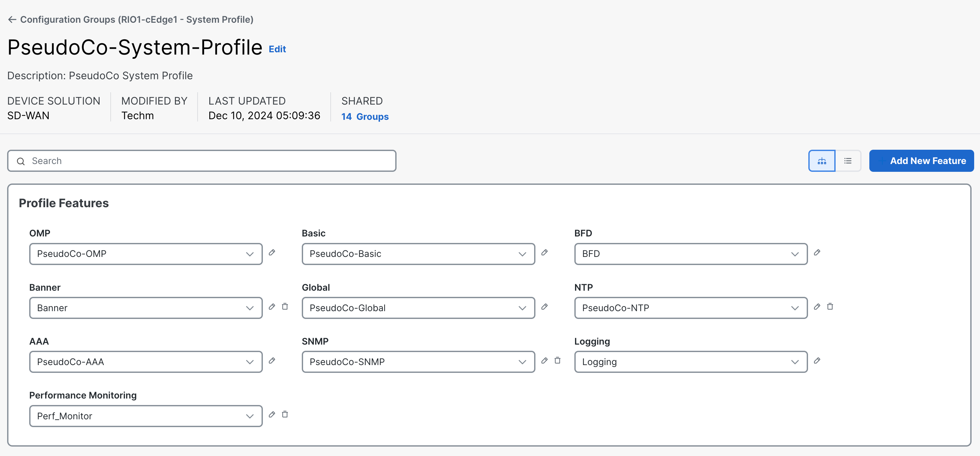Viewport: 980px width, 456px height.
Task: Open the NTP dropdown showing PseudoCo-NTP
Action: 691,308
